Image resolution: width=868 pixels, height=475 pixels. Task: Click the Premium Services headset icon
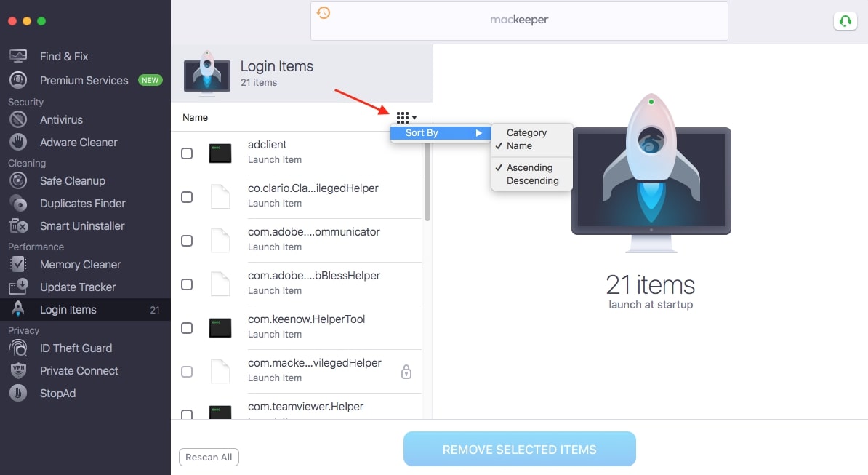tap(17, 80)
